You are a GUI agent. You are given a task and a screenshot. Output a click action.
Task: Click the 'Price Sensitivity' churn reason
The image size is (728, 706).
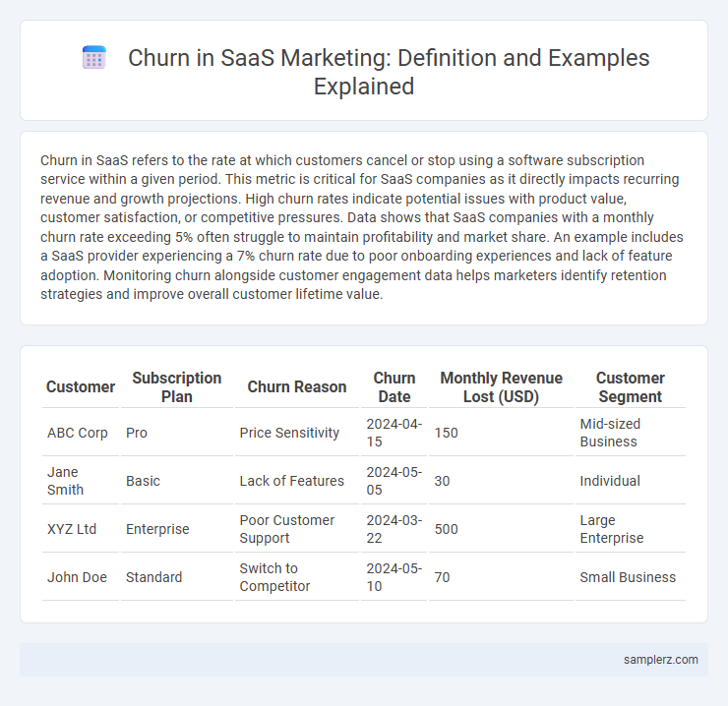tap(289, 433)
